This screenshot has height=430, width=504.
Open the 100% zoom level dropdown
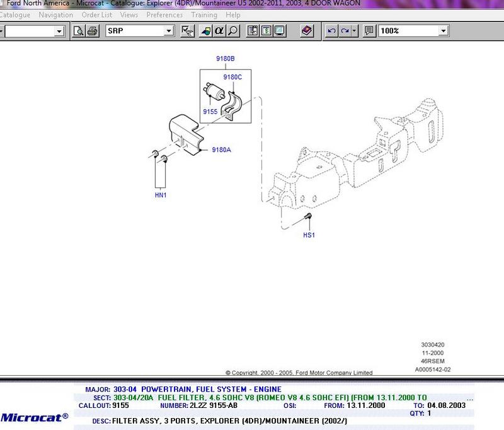click(x=444, y=31)
